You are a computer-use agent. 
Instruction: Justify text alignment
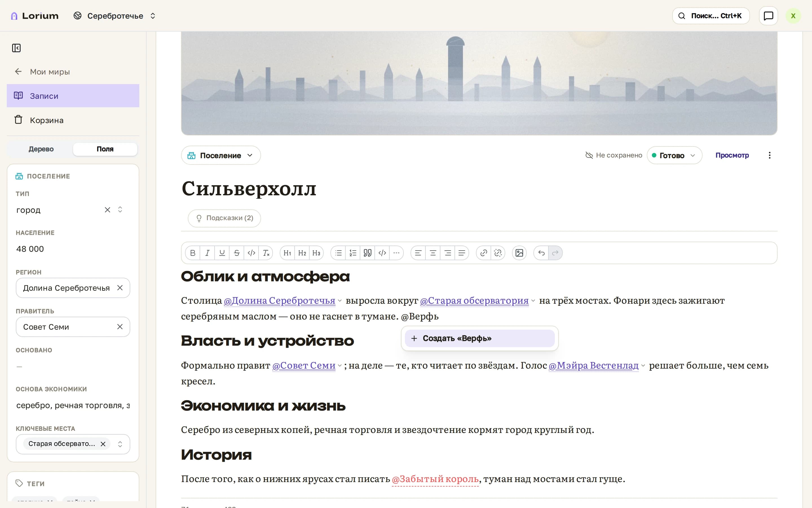point(462,253)
